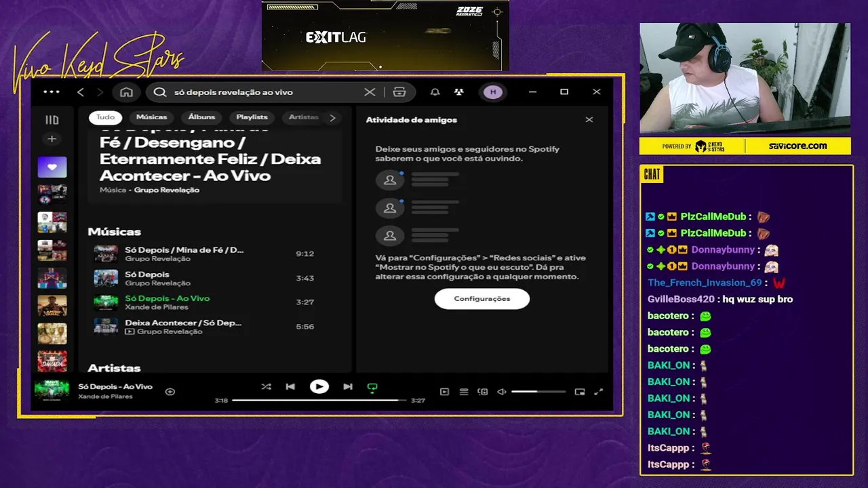The image size is (868, 488).
Task: Click The_French_Invasion_69 in chat
Action: coord(705,283)
